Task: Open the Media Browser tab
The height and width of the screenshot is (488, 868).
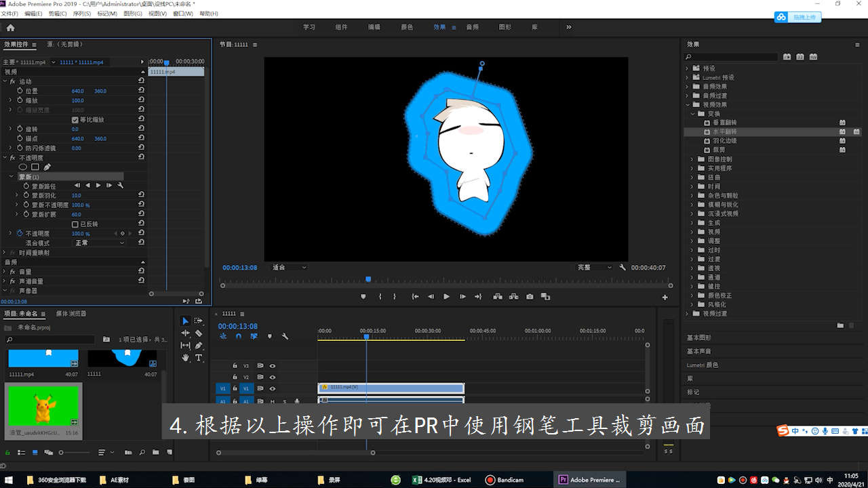Action: click(71, 314)
